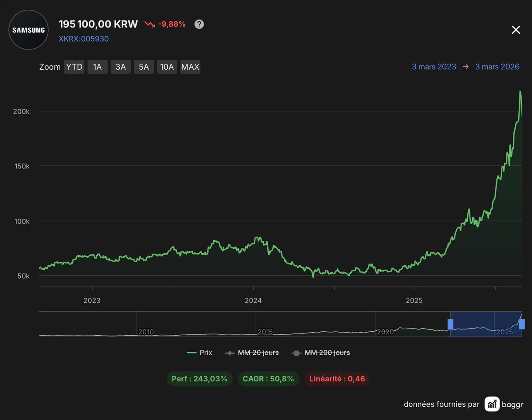Open the XKRX:005930 ticker link
The height and width of the screenshot is (420, 532).
pos(84,39)
